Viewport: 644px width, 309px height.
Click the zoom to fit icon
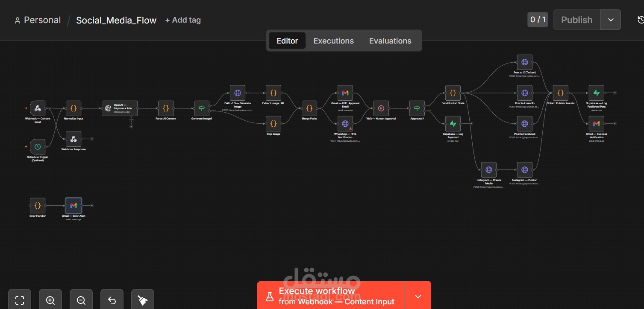pyautogui.click(x=19, y=299)
